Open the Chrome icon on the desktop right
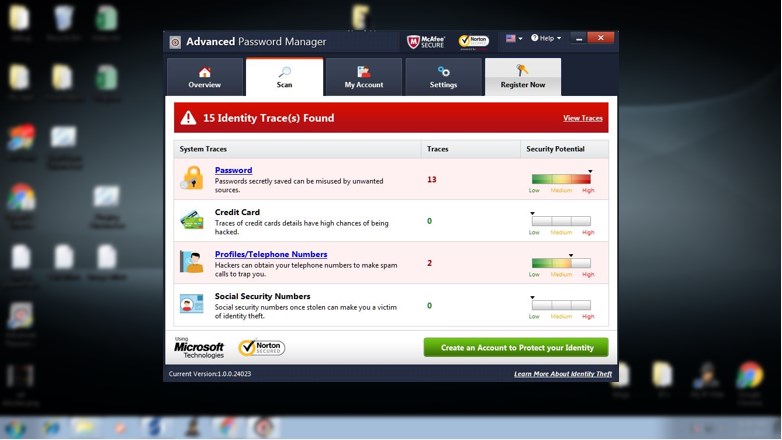Viewport: 782px width, 440px height. click(750, 374)
